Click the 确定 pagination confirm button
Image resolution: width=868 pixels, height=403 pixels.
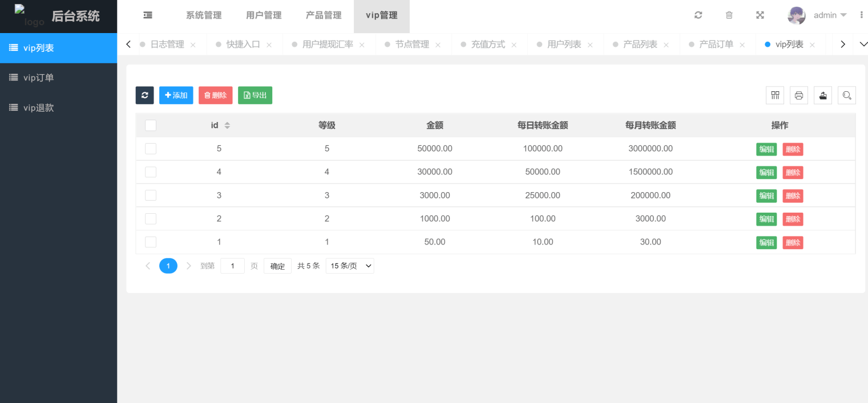(277, 266)
